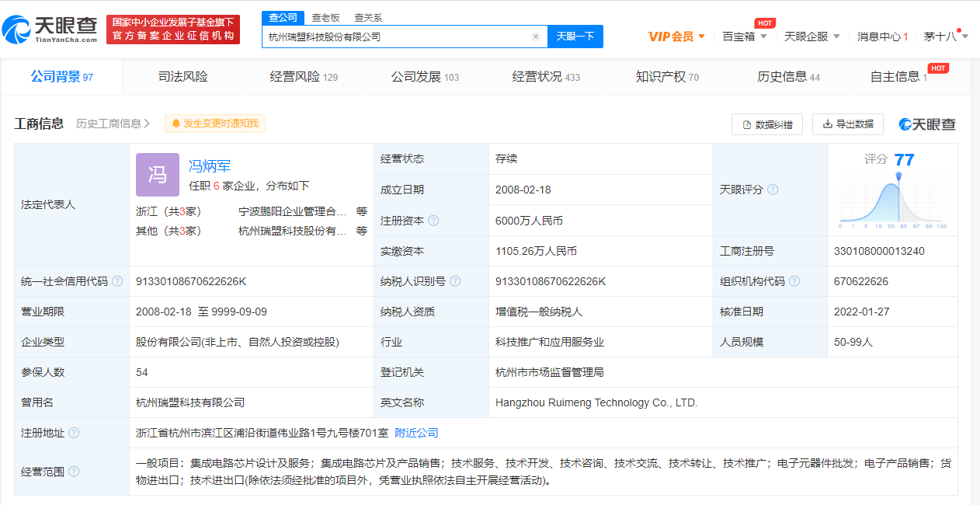
Task: Open 历史工商信息 via its chevron link
Action: point(113,124)
